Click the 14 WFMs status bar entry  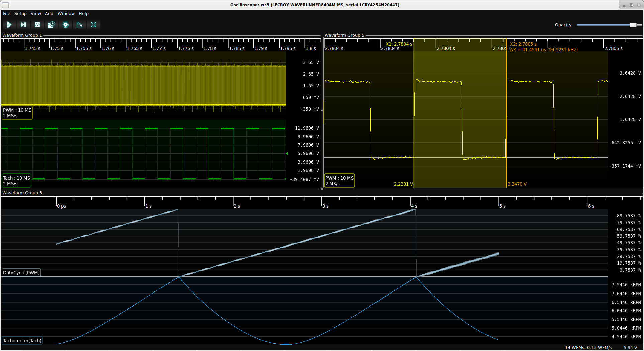click(x=588, y=347)
